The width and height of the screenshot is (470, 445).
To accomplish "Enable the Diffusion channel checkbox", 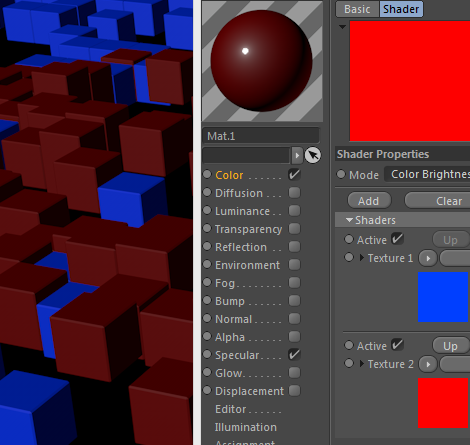I will coord(294,193).
